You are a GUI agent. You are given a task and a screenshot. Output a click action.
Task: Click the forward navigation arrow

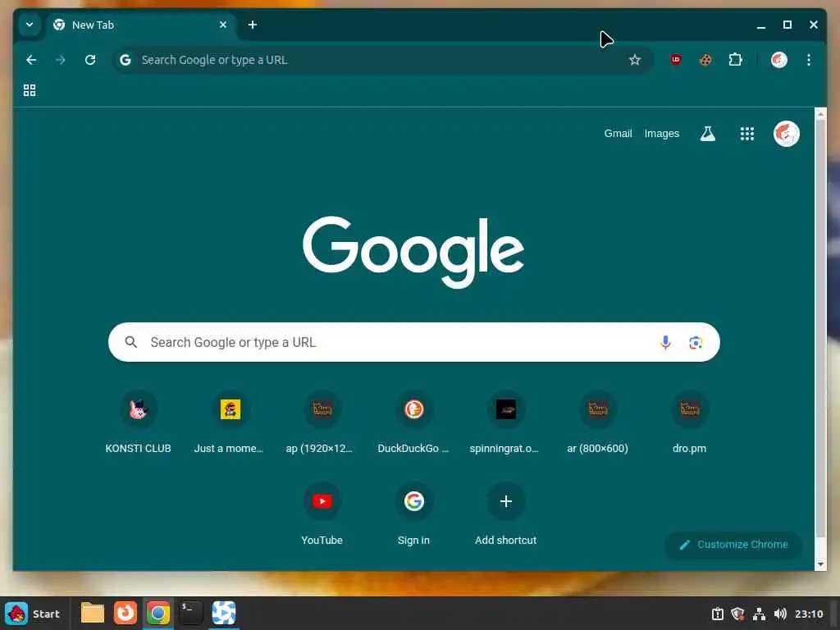point(61,60)
